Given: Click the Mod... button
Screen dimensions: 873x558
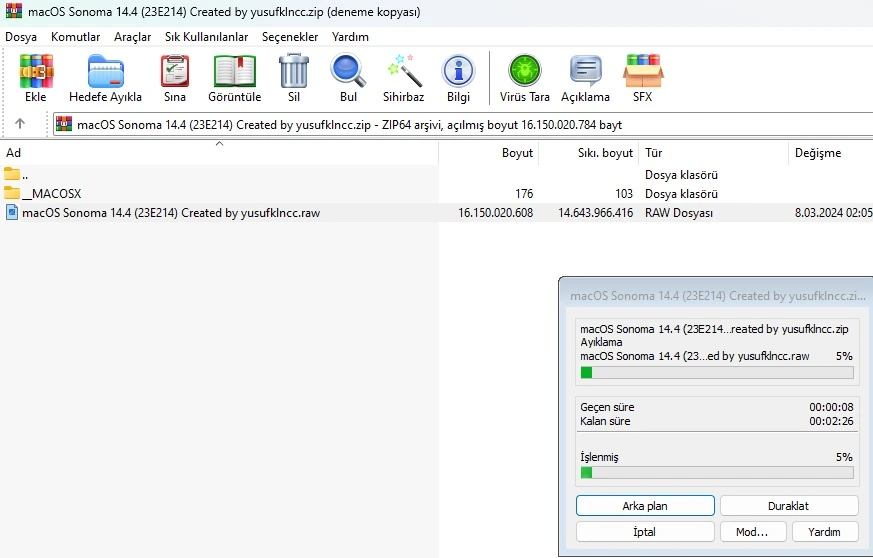Looking at the screenshot, I should coord(753,532).
